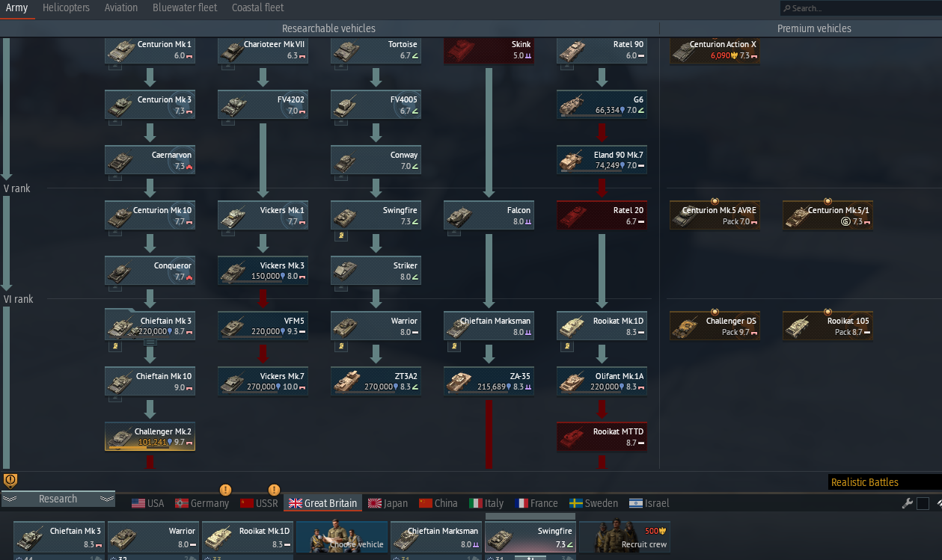Screen dimensions: 942x560
Task: Select the ZT3A2 vehicle
Action: coord(376,381)
